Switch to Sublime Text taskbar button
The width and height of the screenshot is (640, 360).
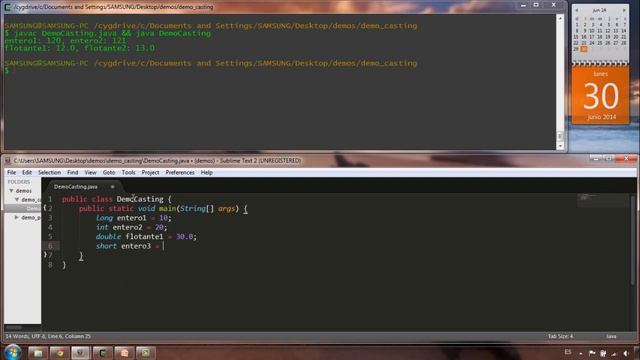pos(80,353)
